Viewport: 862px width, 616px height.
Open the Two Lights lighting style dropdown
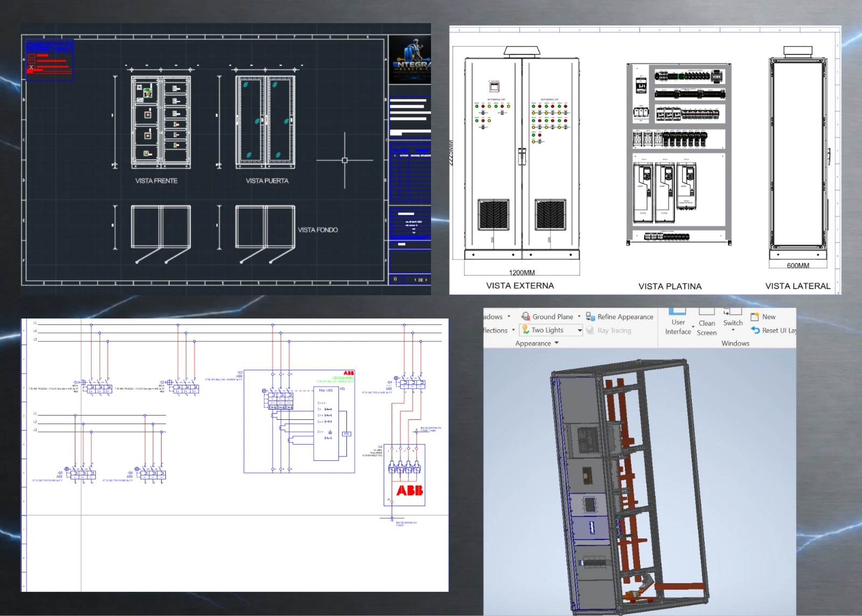(x=552, y=330)
